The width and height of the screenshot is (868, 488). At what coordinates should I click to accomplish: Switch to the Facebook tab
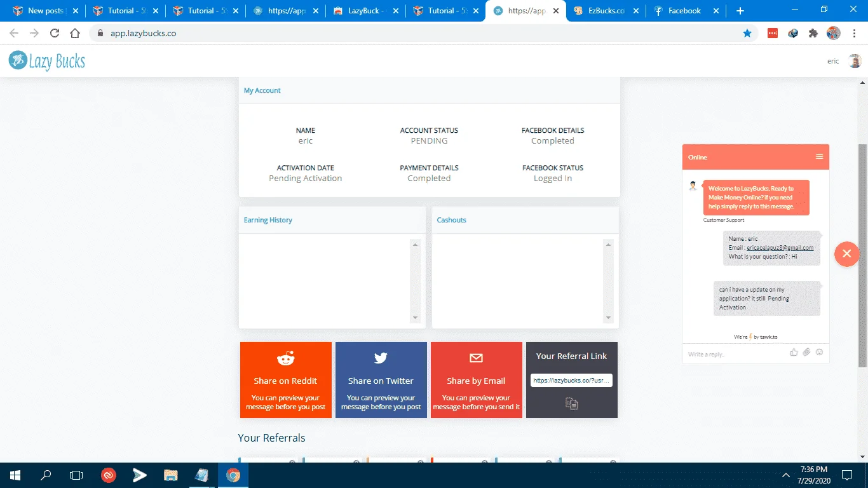[x=685, y=11]
